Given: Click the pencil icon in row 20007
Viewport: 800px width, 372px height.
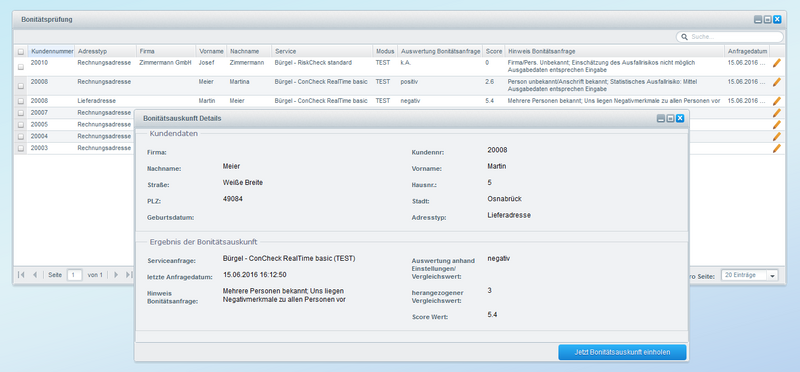Looking at the screenshot, I should 777,113.
